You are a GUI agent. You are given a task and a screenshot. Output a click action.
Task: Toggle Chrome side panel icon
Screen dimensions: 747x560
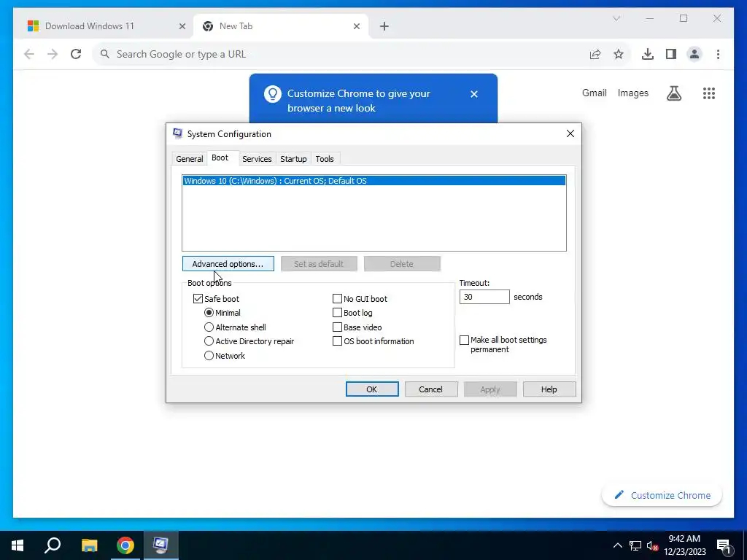pyautogui.click(x=671, y=54)
